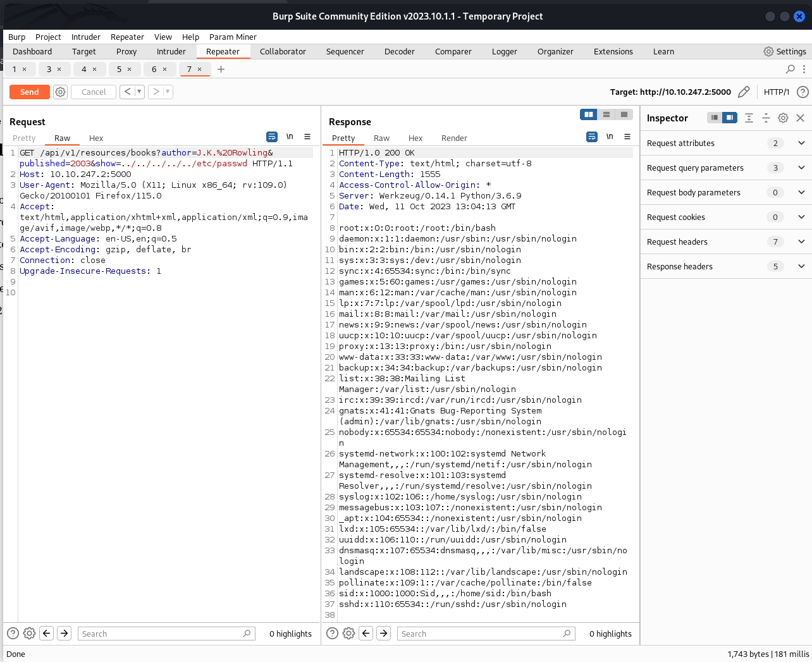Close Repeater tab 3
Viewport: 812px width, 662px height.
coord(59,69)
